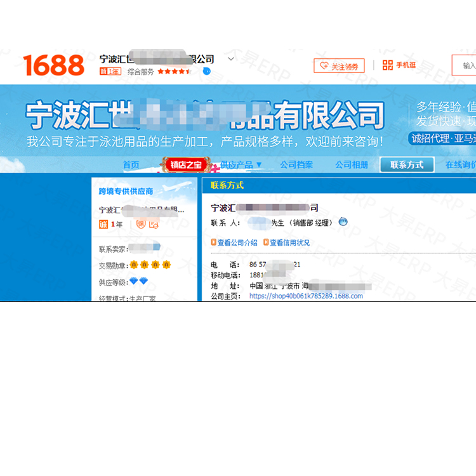The height and width of the screenshot is (476, 476).
Task: Click the sidebar 诚 integrity icon
Action: click(103, 224)
